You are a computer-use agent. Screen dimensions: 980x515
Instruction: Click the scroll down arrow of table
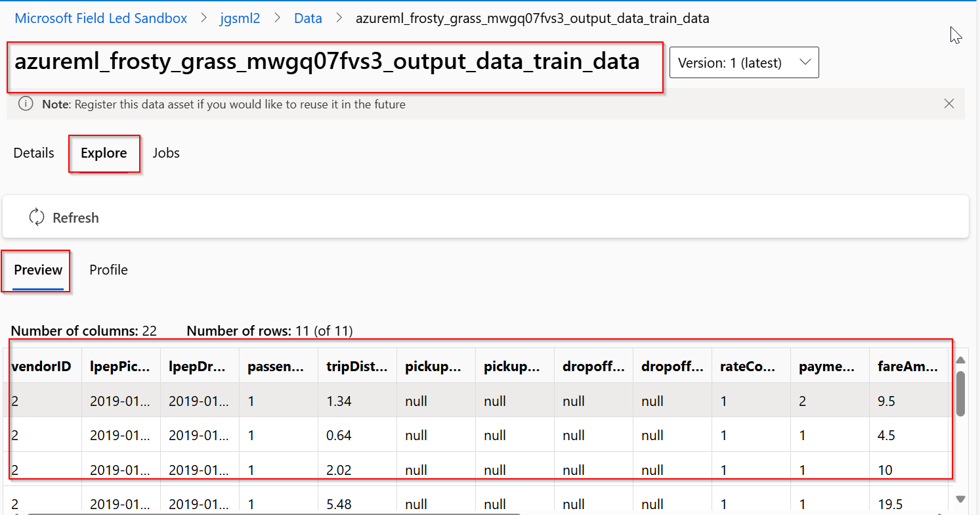pos(960,499)
